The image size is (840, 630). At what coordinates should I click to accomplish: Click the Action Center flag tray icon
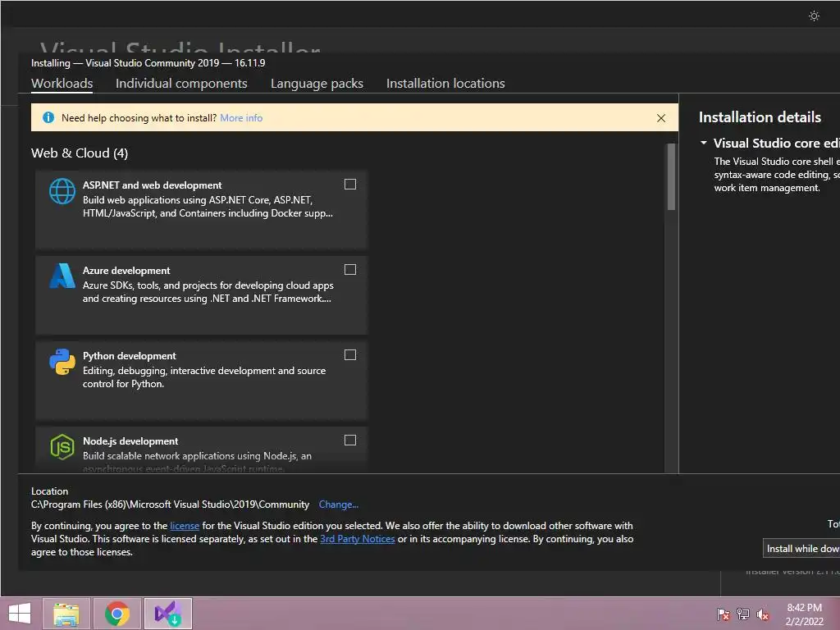click(x=723, y=614)
